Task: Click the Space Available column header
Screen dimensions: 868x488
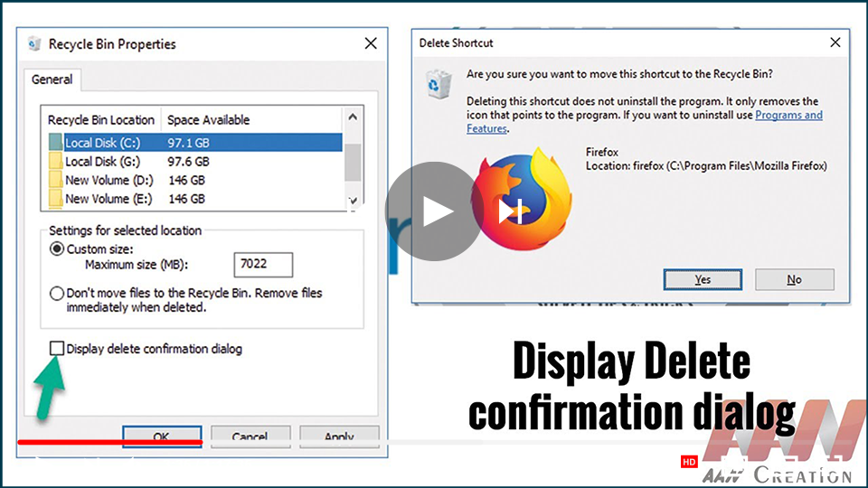Action: click(x=208, y=119)
